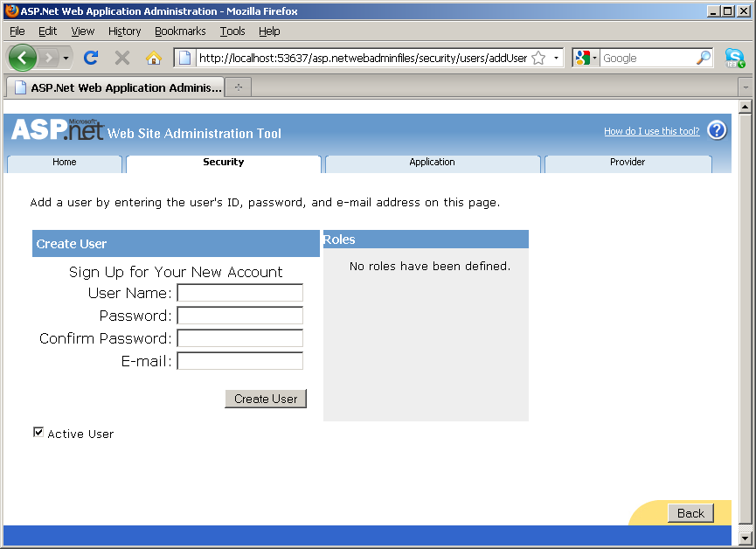The height and width of the screenshot is (549, 756).
Task: Click in the Password field
Action: 240,316
